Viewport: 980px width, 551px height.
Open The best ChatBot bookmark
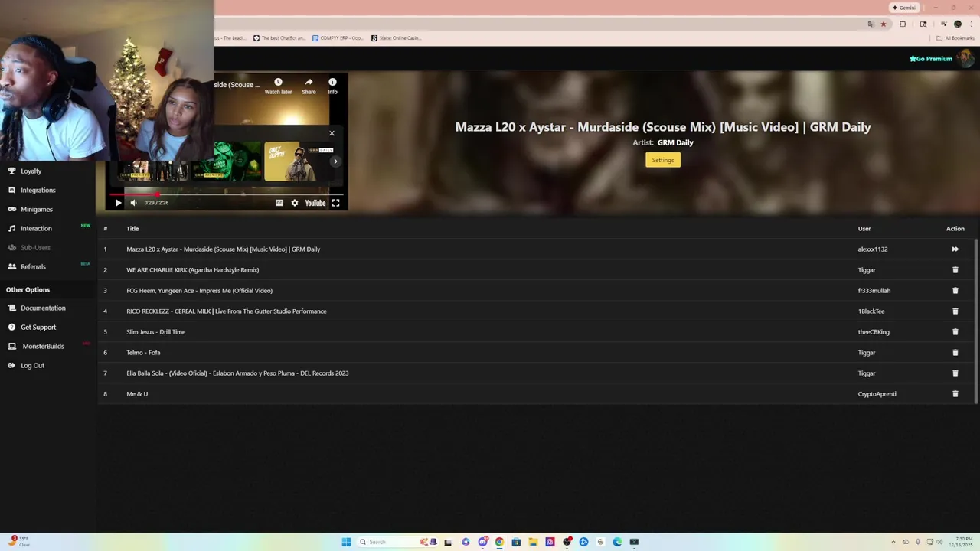coord(279,38)
